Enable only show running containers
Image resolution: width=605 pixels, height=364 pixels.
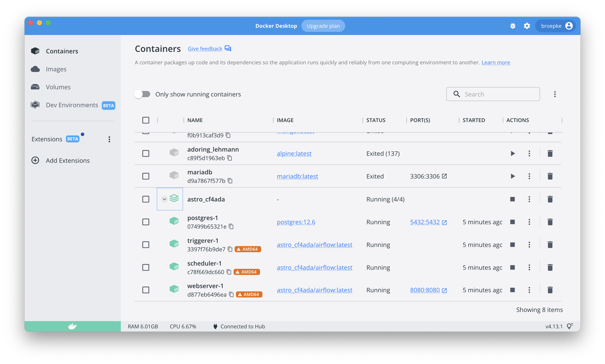[143, 94]
